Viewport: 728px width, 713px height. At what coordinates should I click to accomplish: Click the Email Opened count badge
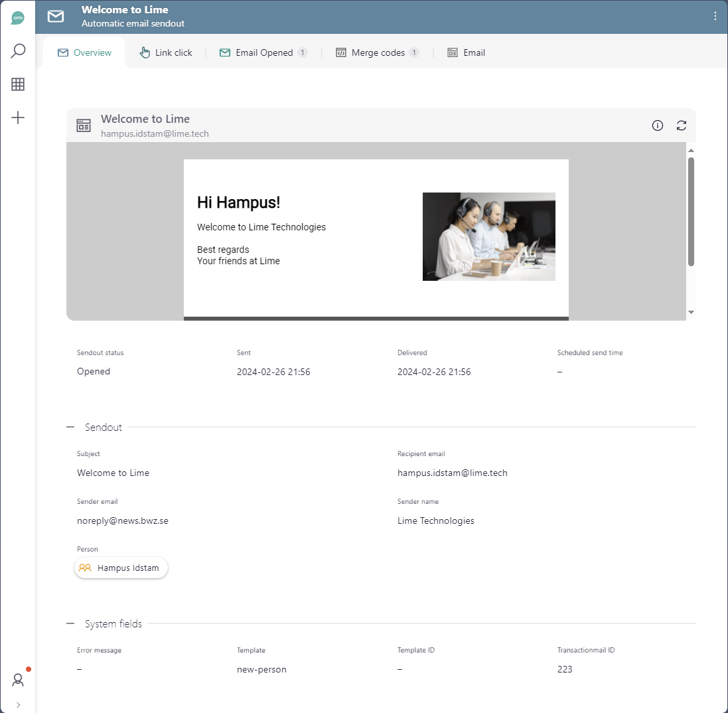[x=302, y=52]
